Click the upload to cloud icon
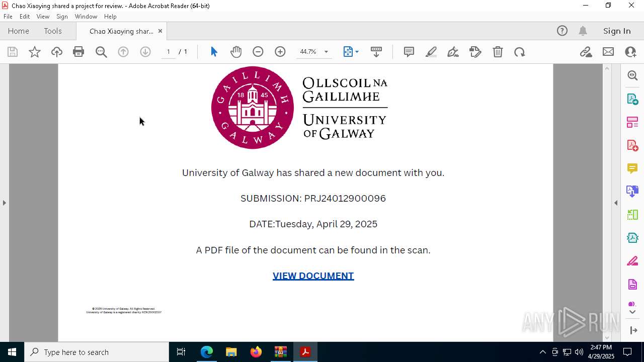This screenshot has width=644, height=362. click(x=57, y=52)
